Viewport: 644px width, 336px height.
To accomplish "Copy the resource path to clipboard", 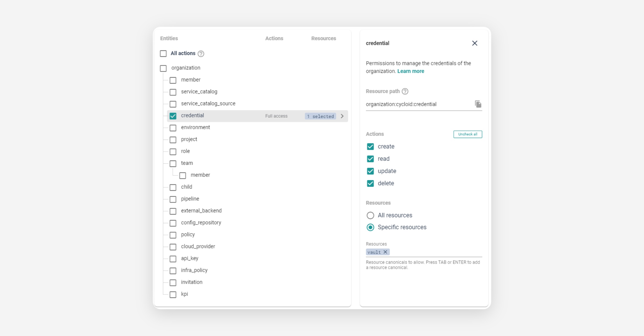I will (478, 104).
